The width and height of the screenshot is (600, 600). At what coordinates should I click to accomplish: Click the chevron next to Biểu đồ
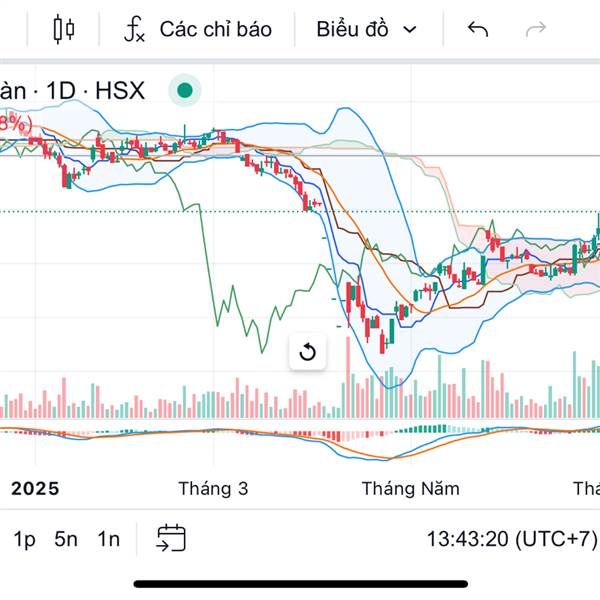409,29
